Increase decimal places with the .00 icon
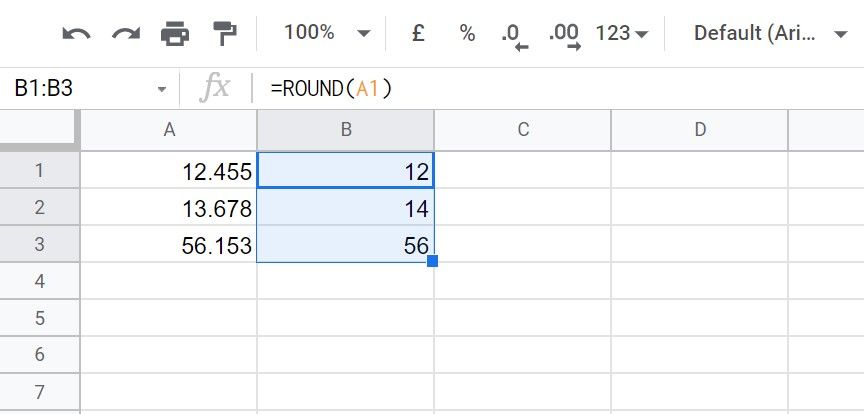The height and width of the screenshot is (414, 864). [x=565, y=36]
